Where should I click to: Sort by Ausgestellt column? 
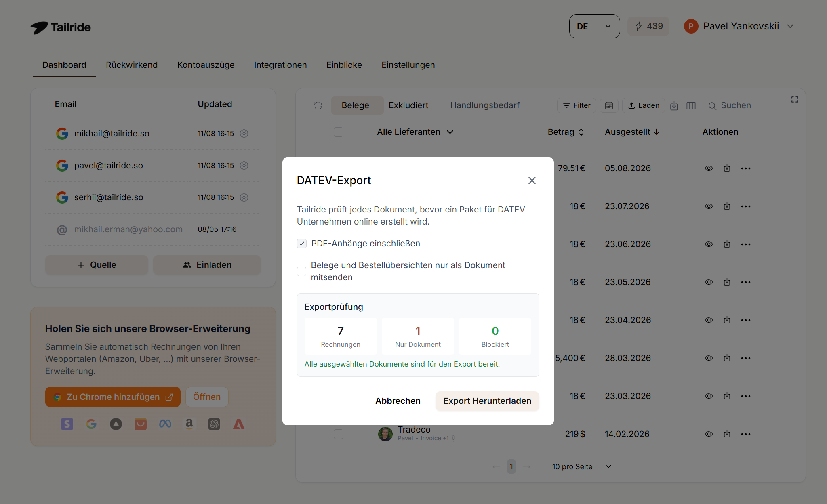(632, 132)
